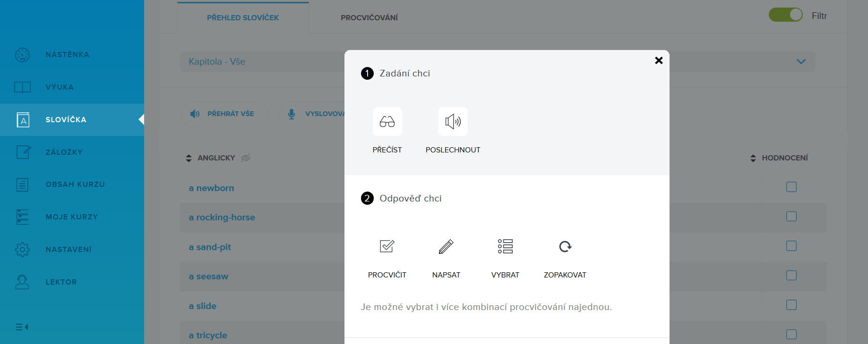Choose the POSLECHNOUT speaker icon
This screenshot has width=868, height=344.
pyautogui.click(x=453, y=122)
